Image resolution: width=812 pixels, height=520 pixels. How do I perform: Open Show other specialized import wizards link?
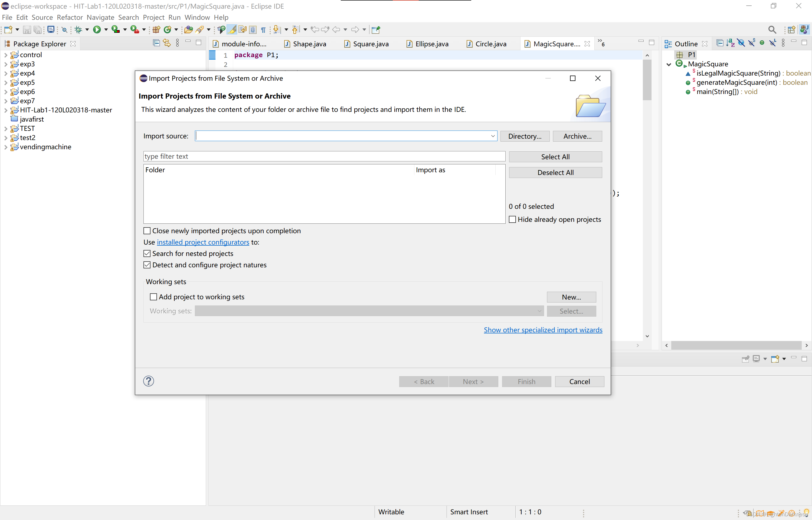click(x=543, y=330)
